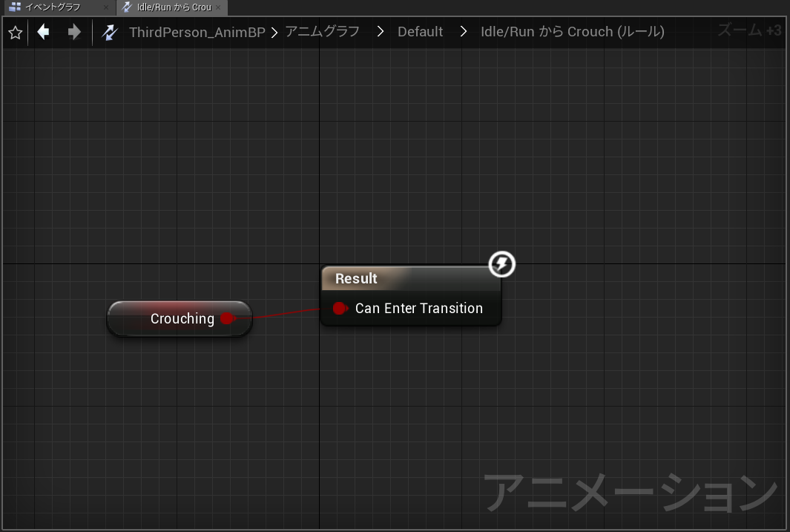Select the Crouching variable node
790x532 pixels.
click(x=180, y=318)
